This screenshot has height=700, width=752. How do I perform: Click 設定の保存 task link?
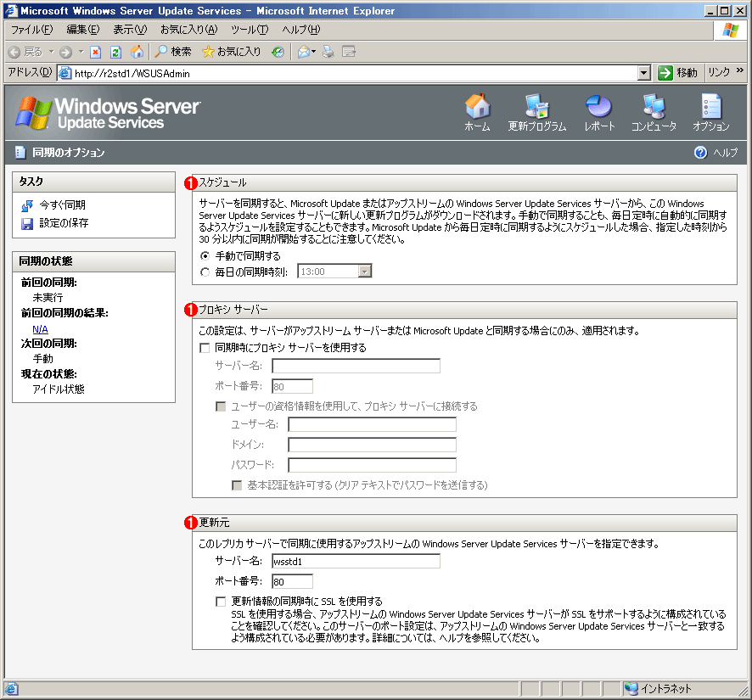pyautogui.click(x=64, y=223)
